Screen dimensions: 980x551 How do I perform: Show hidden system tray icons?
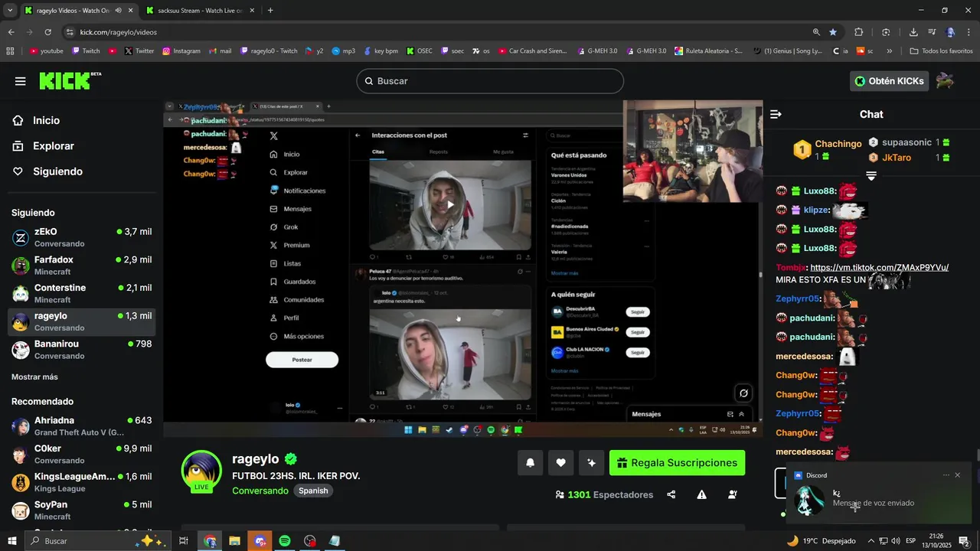871,541
